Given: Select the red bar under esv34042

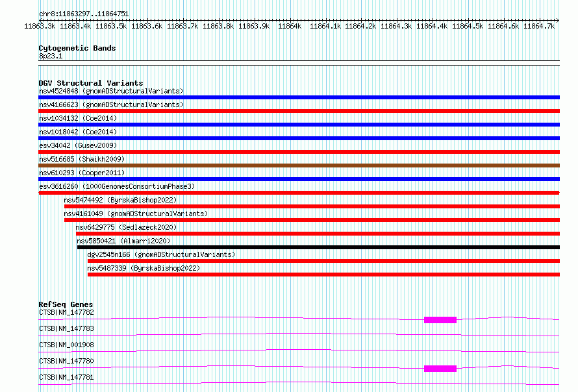Looking at the screenshot, I should (x=299, y=152).
